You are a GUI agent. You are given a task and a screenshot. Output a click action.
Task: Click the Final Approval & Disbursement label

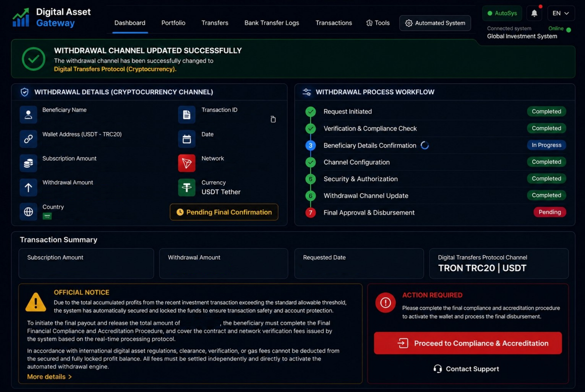click(369, 213)
